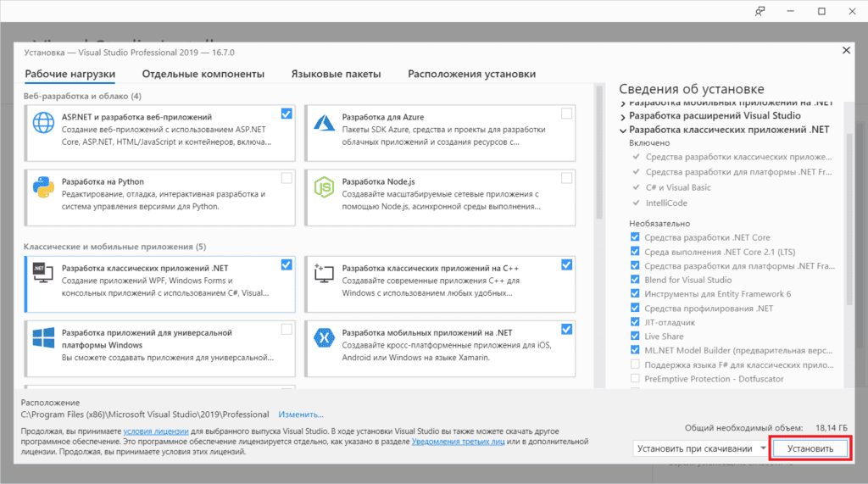Uncheck Средства разработки для платформы .NET Fra... optional
The image size is (868, 484).
(x=635, y=265)
